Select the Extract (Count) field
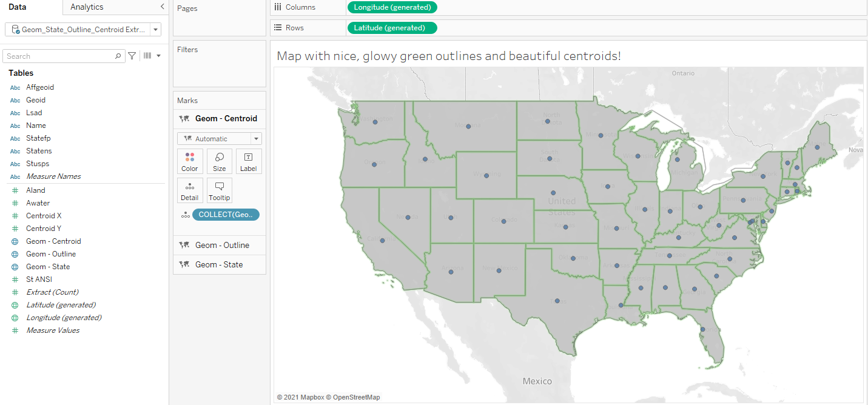The image size is (868, 405). pos(52,292)
